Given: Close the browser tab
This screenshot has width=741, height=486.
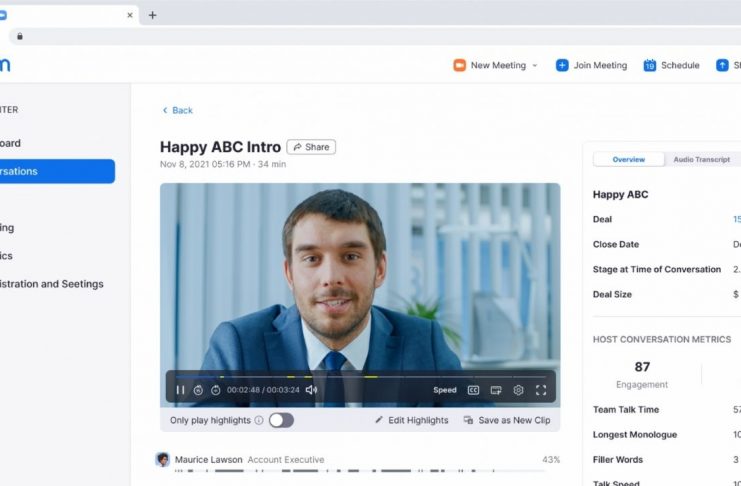Looking at the screenshot, I should (130, 15).
